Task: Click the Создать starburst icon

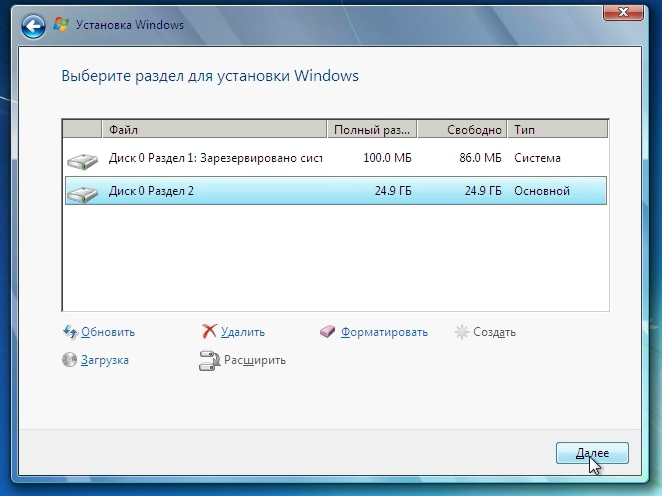Action: pyautogui.click(x=461, y=332)
